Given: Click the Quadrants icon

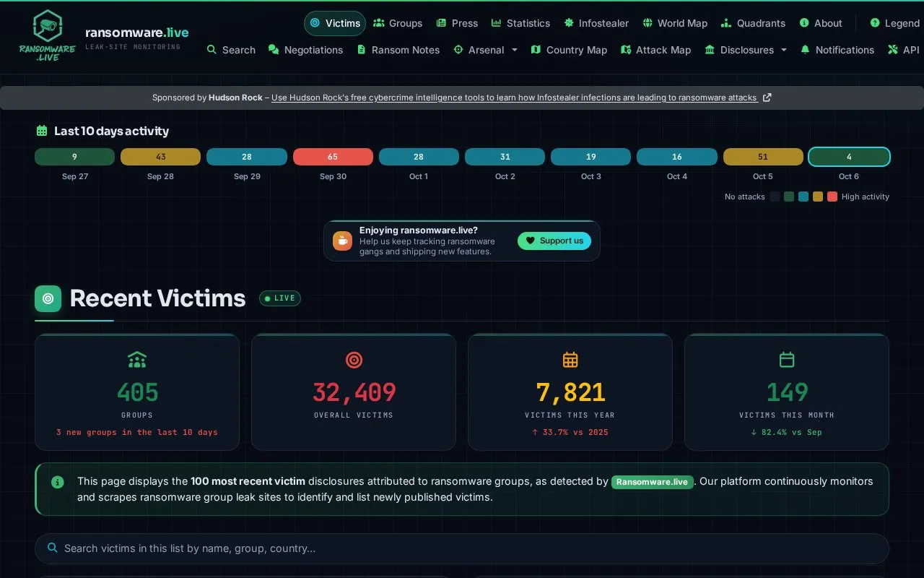Looking at the screenshot, I should click(x=725, y=23).
